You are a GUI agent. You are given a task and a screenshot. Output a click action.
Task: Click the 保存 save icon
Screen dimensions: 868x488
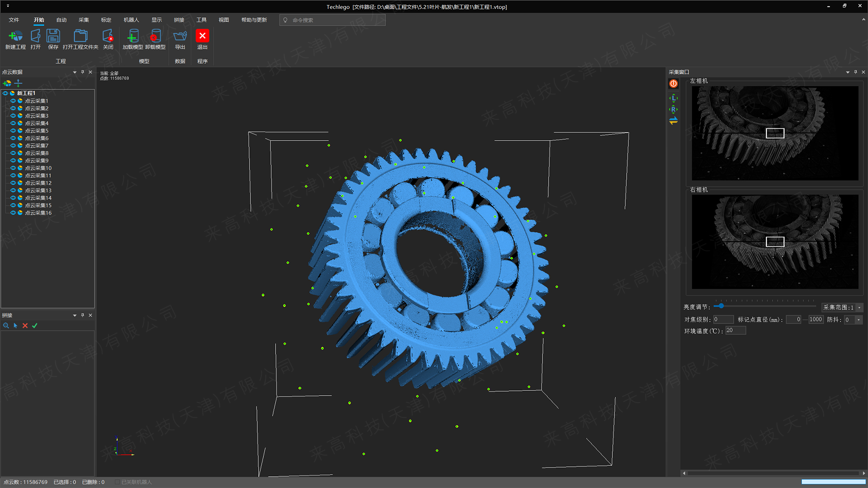click(53, 36)
